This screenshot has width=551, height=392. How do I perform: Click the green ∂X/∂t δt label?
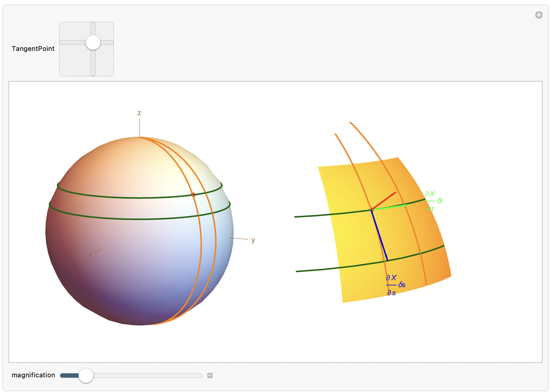(x=434, y=201)
